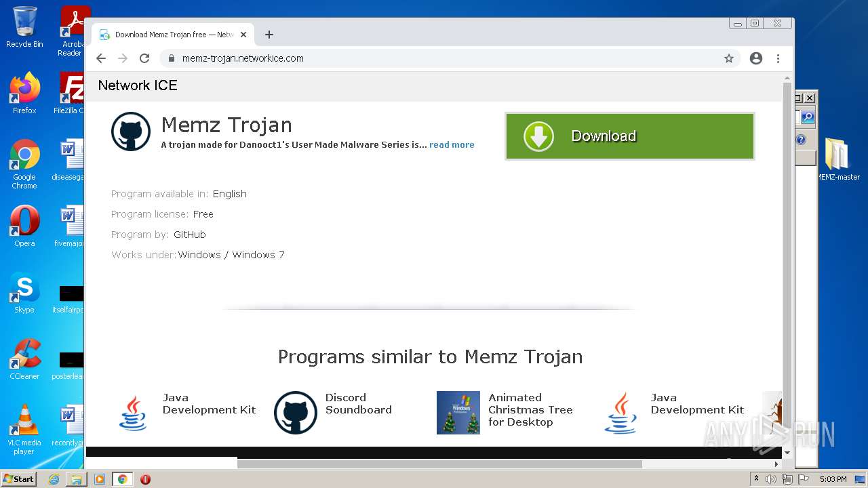Image resolution: width=868 pixels, height=488 pixels.
Task: Open Google Chrome desktop shortcut
Action: pos(24,164)
